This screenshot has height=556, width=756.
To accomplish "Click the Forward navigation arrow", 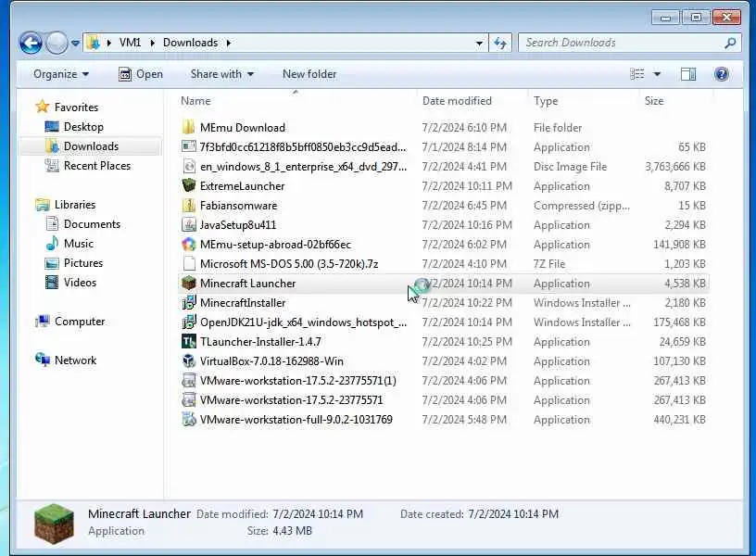I will click(57, 43).
